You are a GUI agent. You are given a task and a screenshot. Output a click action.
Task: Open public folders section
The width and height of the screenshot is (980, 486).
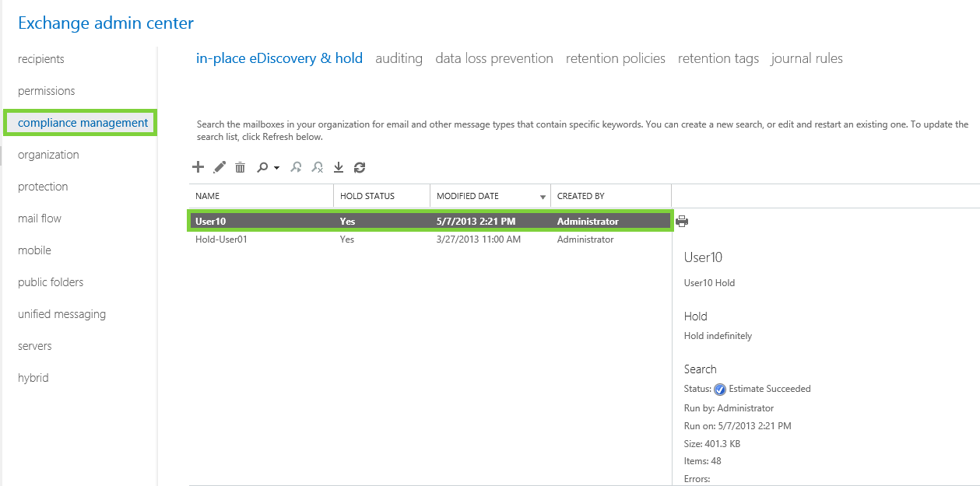(x=51, y=282)
